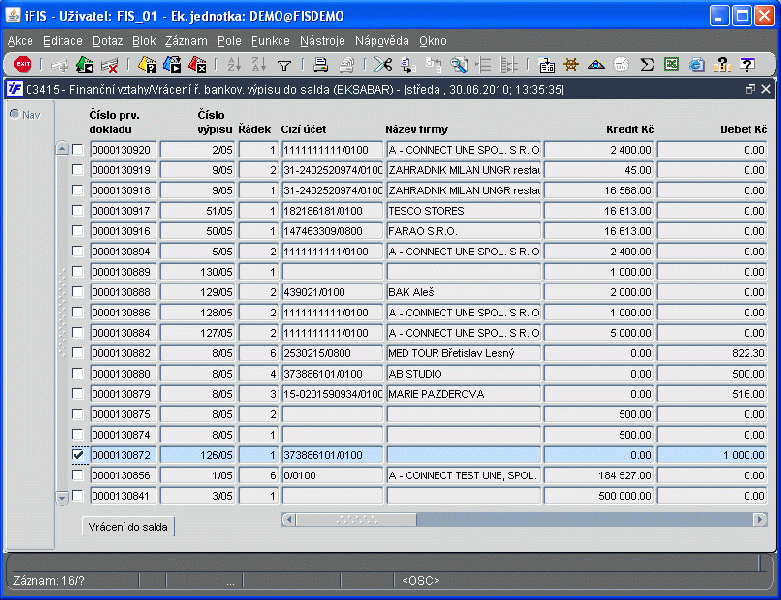Uncheck the checkbox for row 0000130872
The width and height of the screenshot is (781, 600).
pos(78,455)
